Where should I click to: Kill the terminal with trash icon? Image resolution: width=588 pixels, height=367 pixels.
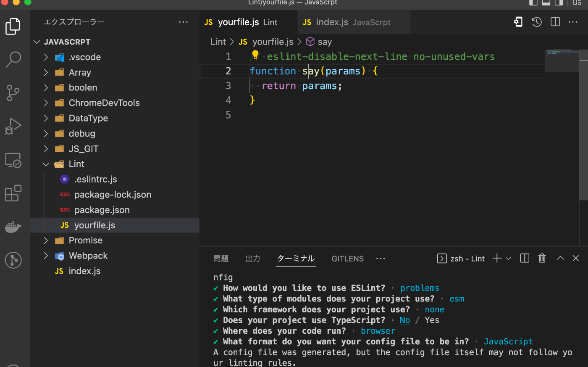[x=542, y=258]
